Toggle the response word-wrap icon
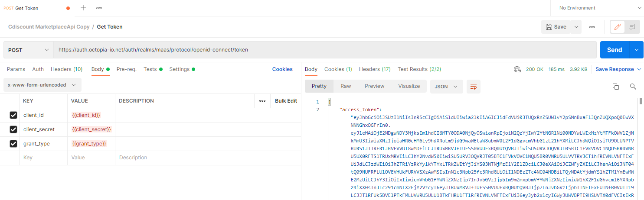The height and width of the screenshot is (200, 644). click(x=473, y=87)
